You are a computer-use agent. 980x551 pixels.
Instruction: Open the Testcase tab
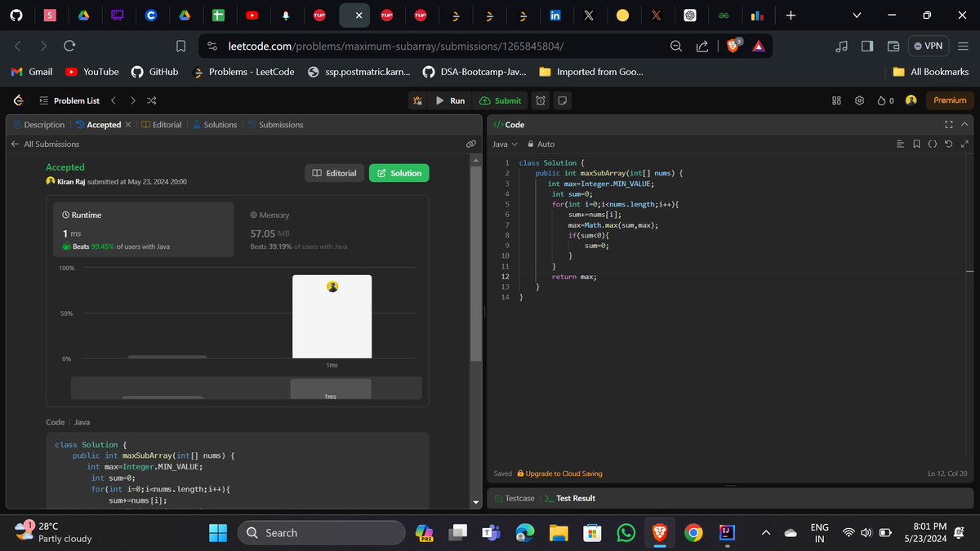pyautogui.click(x=514, y=498)
